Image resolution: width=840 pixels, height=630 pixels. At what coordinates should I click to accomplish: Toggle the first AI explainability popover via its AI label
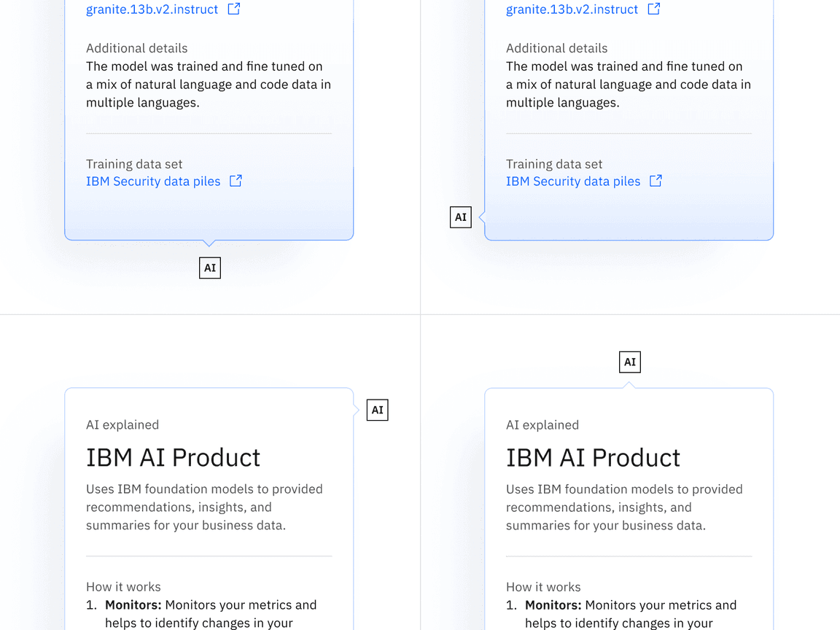209,268
